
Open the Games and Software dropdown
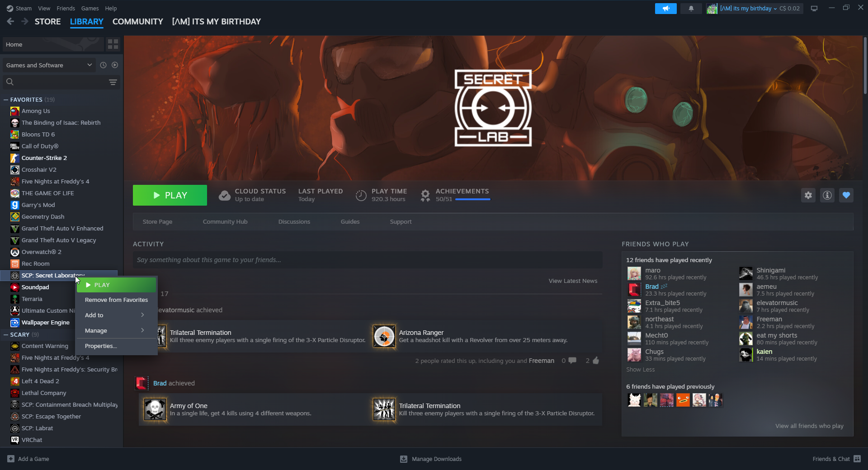(x=49, y=65)
